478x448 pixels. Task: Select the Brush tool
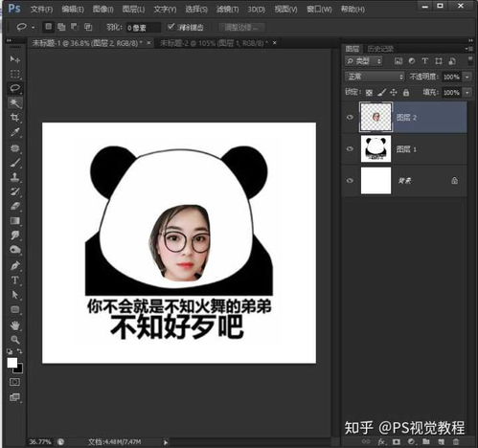click(14, 163)
